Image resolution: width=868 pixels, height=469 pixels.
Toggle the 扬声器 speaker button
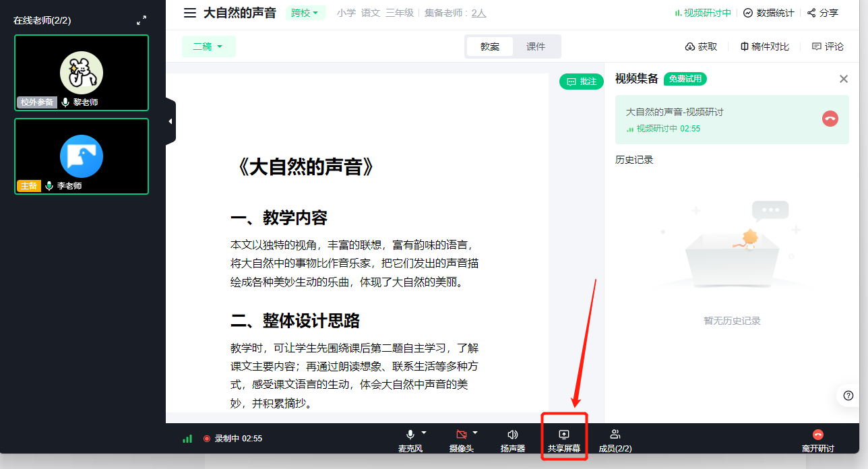coord(513,441)
